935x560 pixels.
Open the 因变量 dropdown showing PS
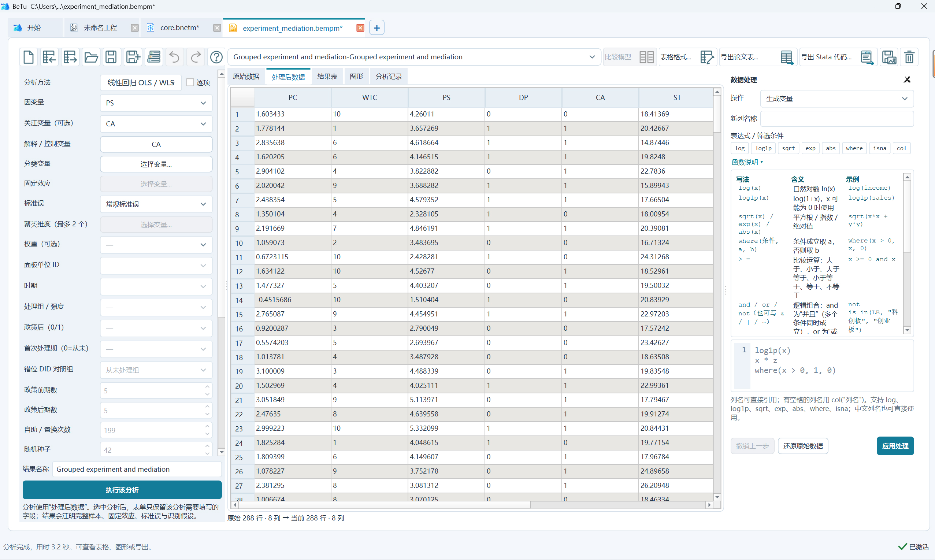156,103
